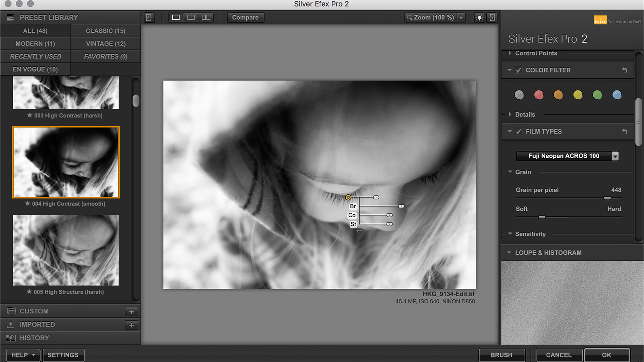Image resolution: width=644 pixels, height=362 pixels.
Task: Select the 003 High Contrast (harsh) preset thumbnail
Action: [66, 93]
